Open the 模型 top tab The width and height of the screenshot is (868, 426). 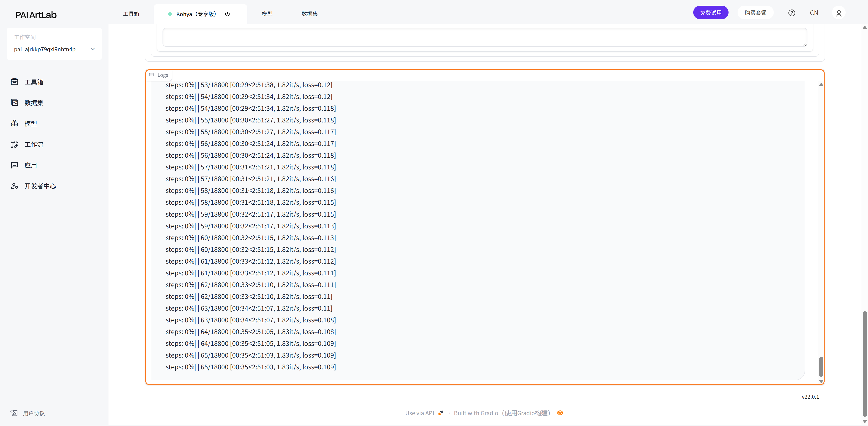tap(267, 14)
